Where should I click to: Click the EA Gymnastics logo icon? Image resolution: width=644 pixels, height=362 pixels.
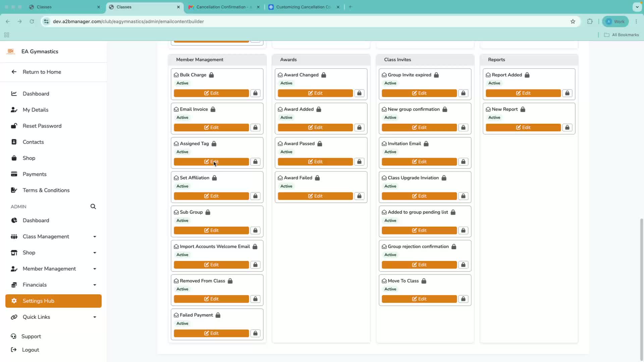pyautogui.click(x=11, y=51)
